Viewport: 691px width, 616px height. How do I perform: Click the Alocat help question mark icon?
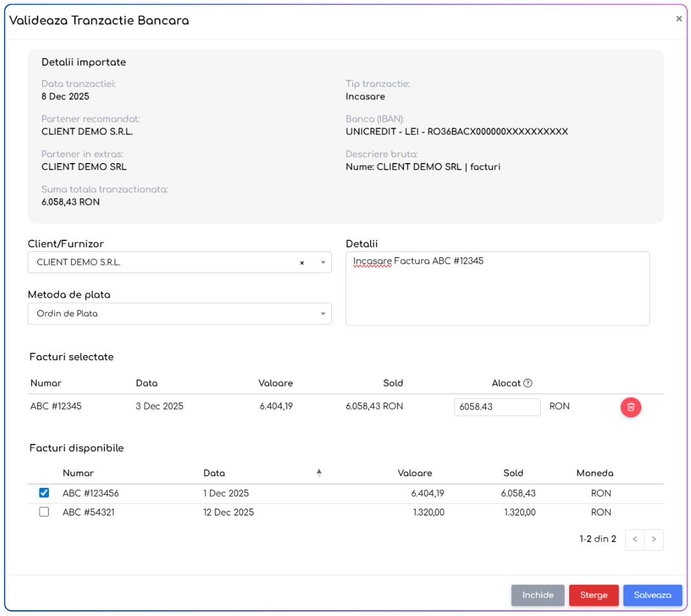tap(528, 383)
